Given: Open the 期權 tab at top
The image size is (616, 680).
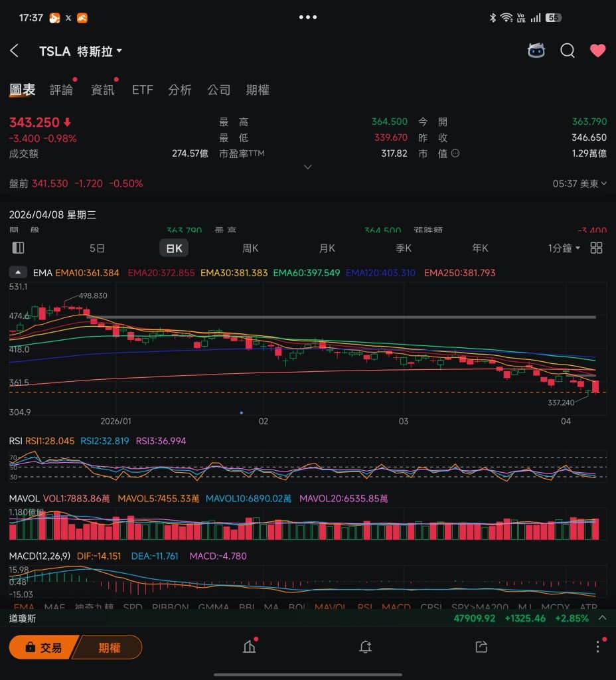Looking at the screenshot, I should (x=258, y=90).
